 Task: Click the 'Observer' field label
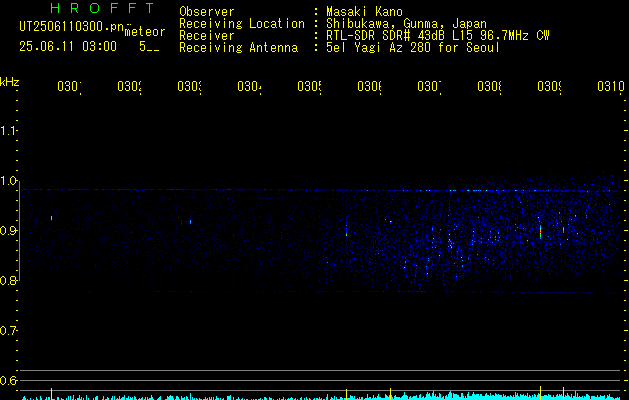pyautogui.click(x=207, y=12)
